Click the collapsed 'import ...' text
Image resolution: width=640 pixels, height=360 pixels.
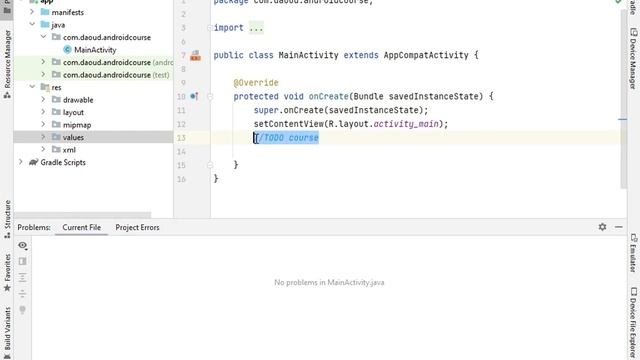pos(239,28)
